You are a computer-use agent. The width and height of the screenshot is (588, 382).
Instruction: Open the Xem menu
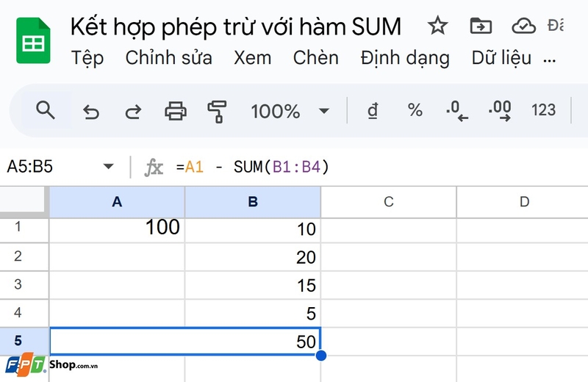tap(252, 58)
